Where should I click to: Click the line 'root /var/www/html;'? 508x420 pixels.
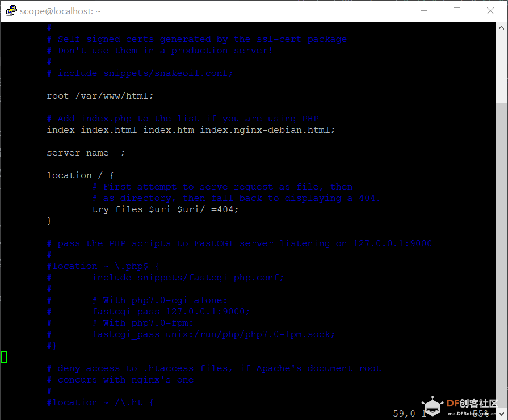tap(100, 96)
